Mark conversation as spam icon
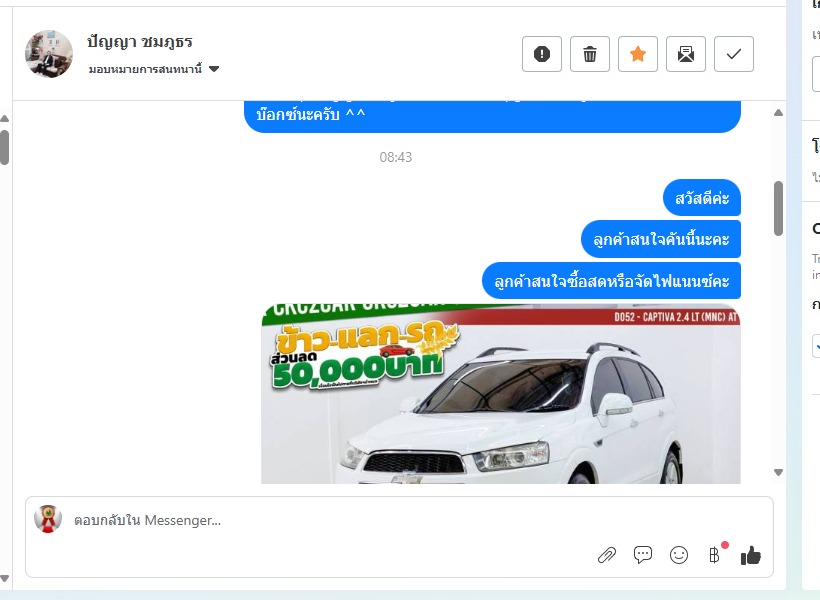 click(x=542, y=54)
